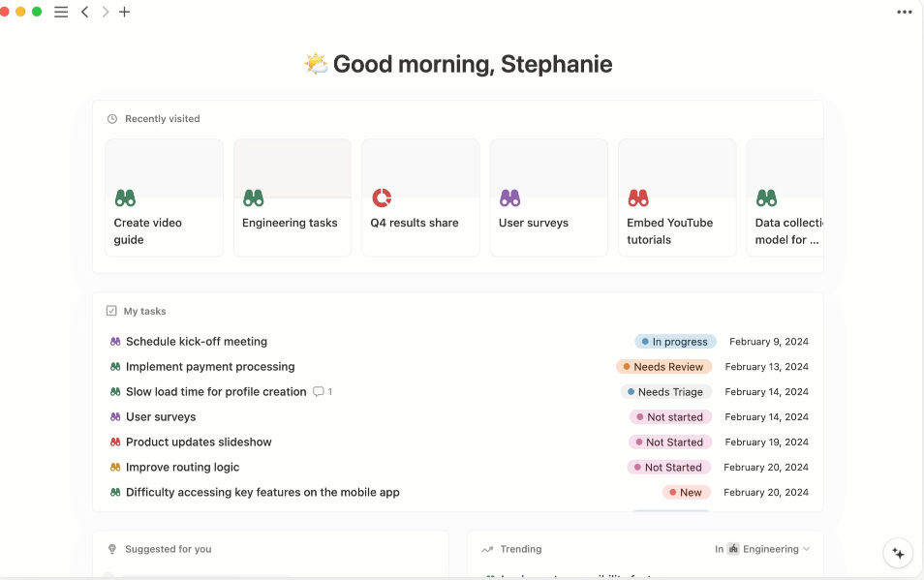Open Schedule kick-off meeting task
924x580 pixels.
[x=197, y=342]
